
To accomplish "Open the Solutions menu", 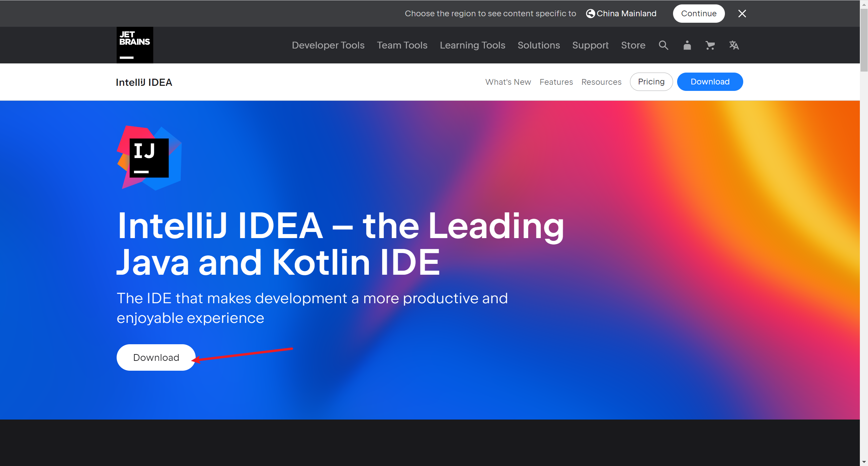I will point(538,45).
